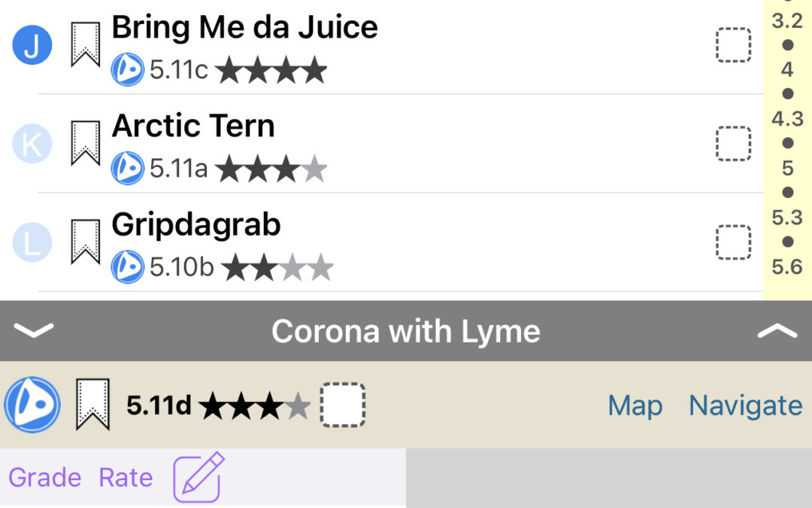Viewport: 812px width, 508px height.
Task: Bookmark the Gripdagrab route
Action: [x=85, y=242]
